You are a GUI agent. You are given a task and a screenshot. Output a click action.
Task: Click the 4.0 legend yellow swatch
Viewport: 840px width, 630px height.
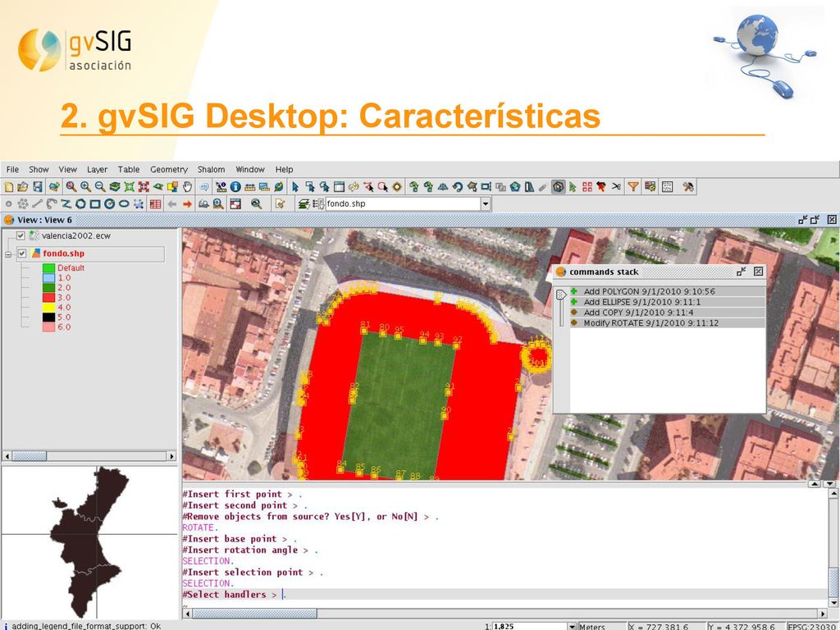48,308
